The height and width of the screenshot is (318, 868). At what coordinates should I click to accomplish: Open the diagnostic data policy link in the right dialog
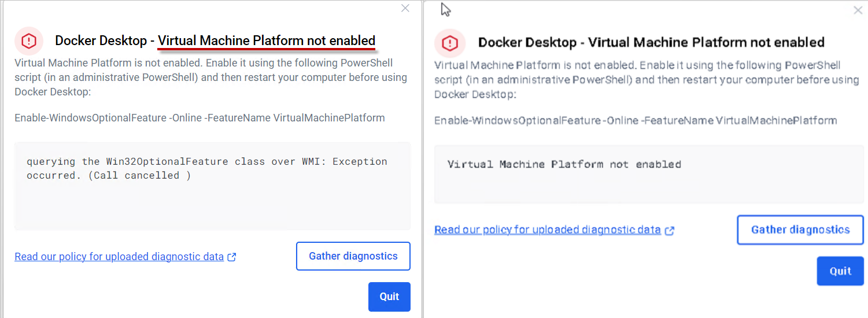pos(547,230)
